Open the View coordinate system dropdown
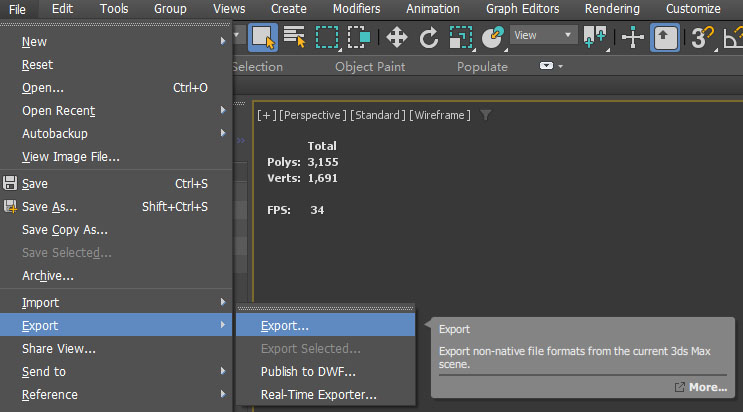 pyautogui.click(x=544, y=35)
